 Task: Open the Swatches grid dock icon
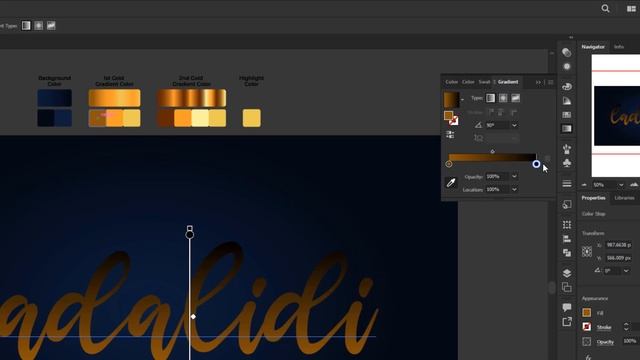tap(567, 115)
